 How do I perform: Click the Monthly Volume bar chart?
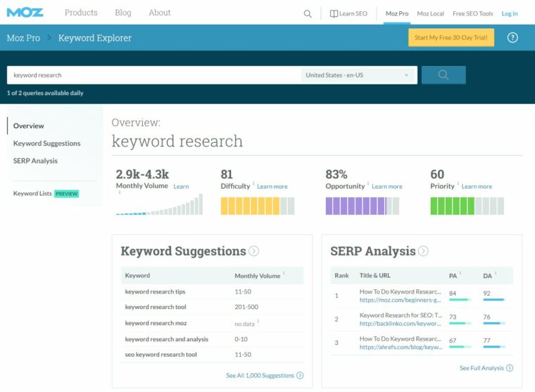pos(159,204)
